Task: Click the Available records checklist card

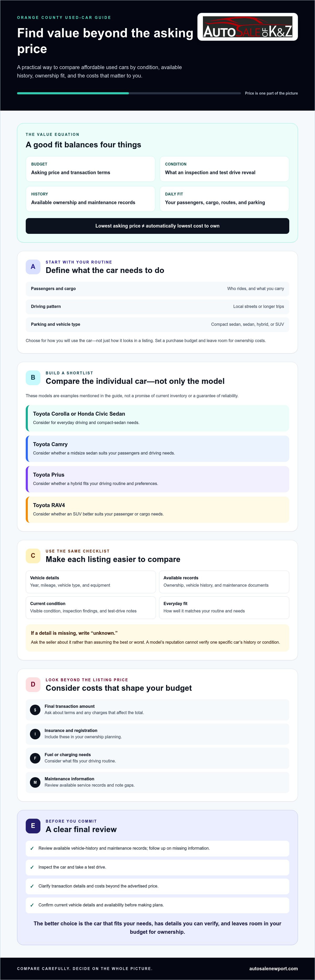Action: tap(224, 582)
